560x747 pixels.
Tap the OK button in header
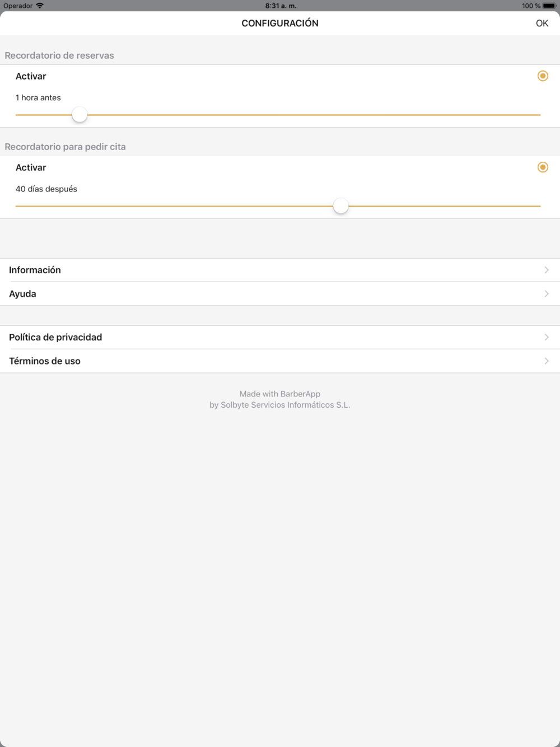pyautogui.click(x=542, y=23)
